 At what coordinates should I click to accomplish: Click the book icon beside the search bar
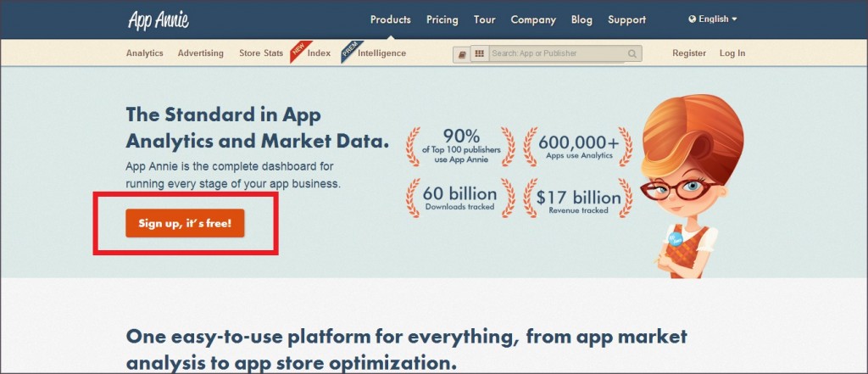point(462,53)
